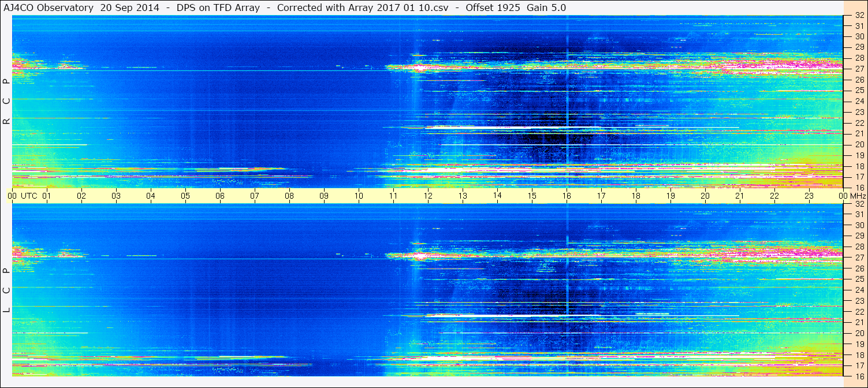Click the 'Gain 5.0' header value

(546, 8)
